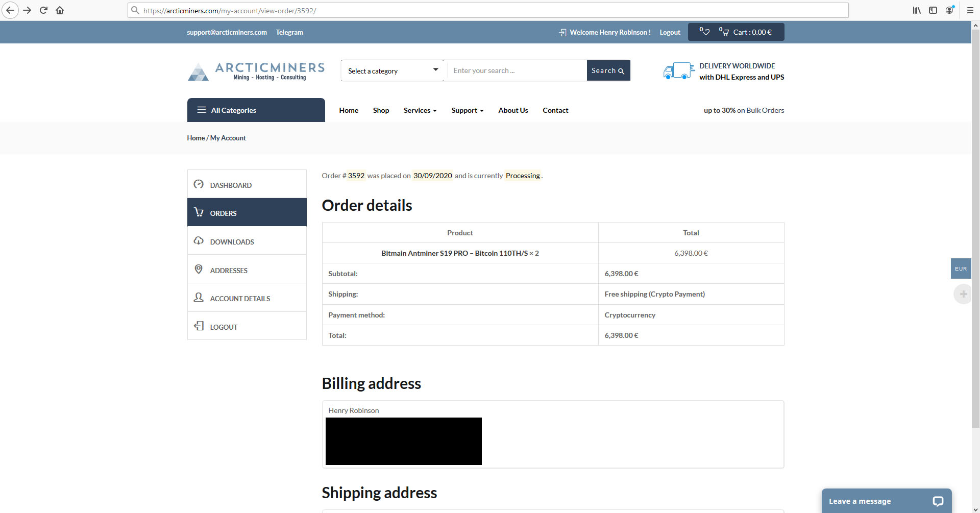Screen dimensions: 980x513
Task: Click the support email link
Action: click(x=227, y=32)
